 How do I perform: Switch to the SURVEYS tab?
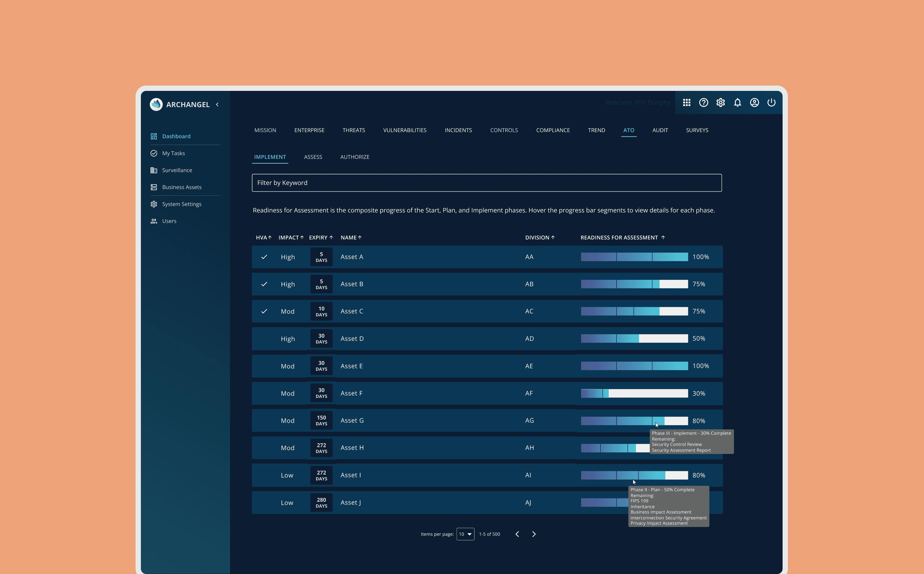tap(697, 130)
